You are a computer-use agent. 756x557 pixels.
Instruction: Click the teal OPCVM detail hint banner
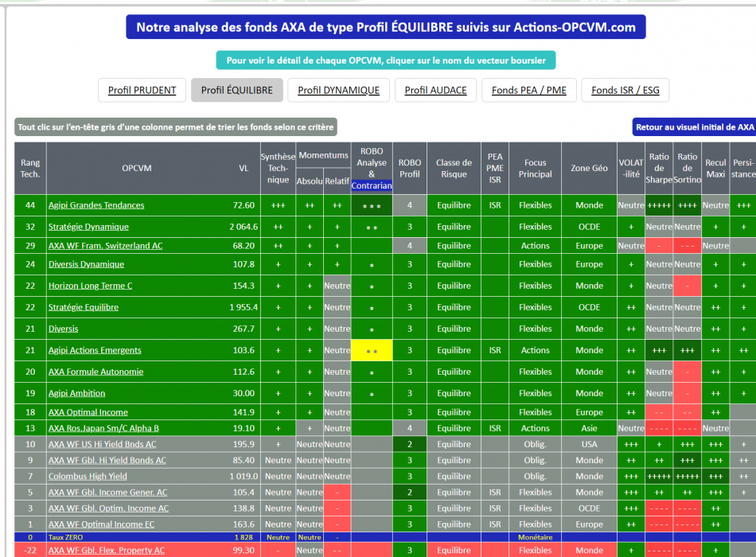pos(386,60)
